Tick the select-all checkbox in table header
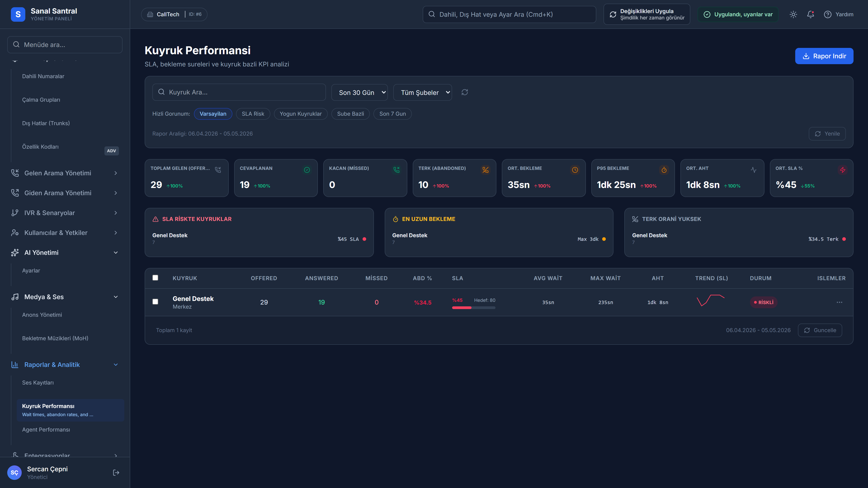 tap(155, 277)
